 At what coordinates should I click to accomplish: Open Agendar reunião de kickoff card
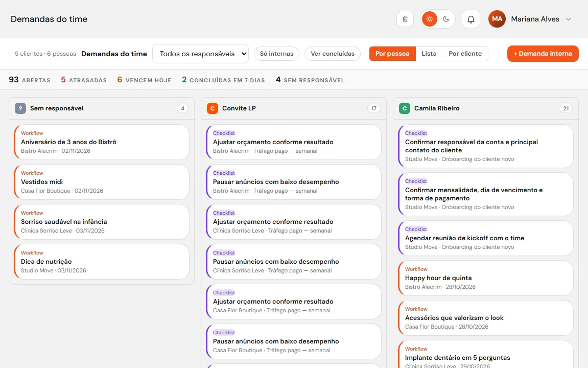coord(485,238)
